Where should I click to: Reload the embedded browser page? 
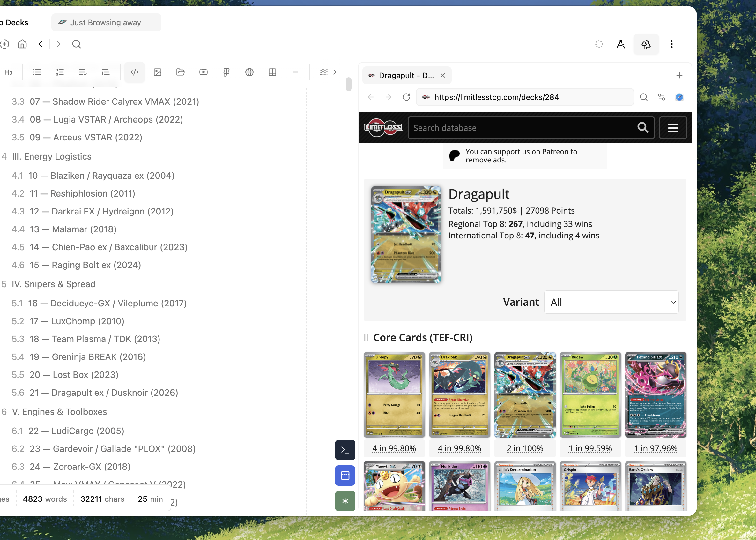click(406, 97)
